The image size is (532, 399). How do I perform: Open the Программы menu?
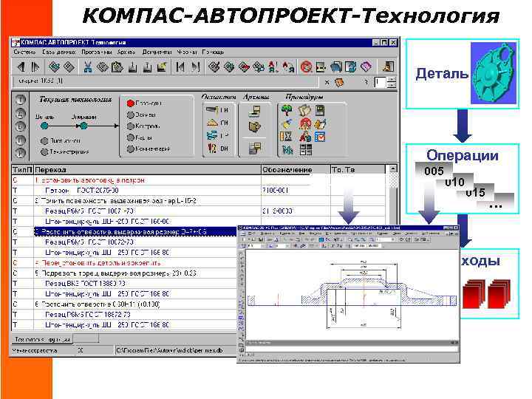pyautogui.click(x=96, y=52)
